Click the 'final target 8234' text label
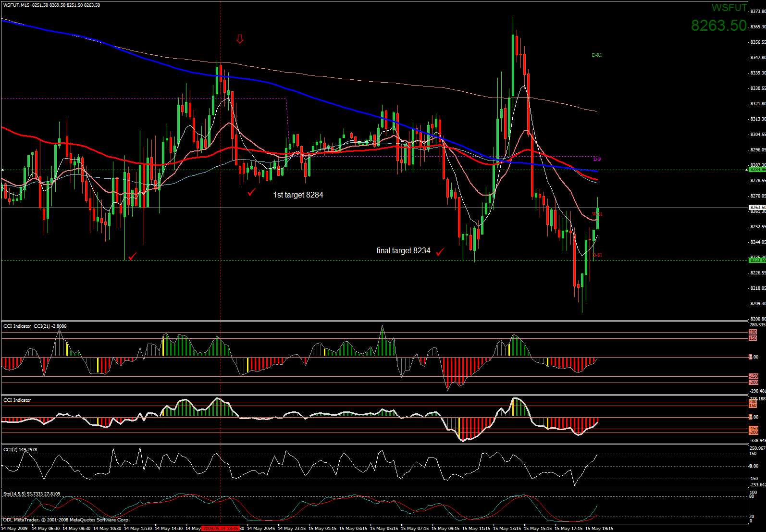 click(403, 250)
